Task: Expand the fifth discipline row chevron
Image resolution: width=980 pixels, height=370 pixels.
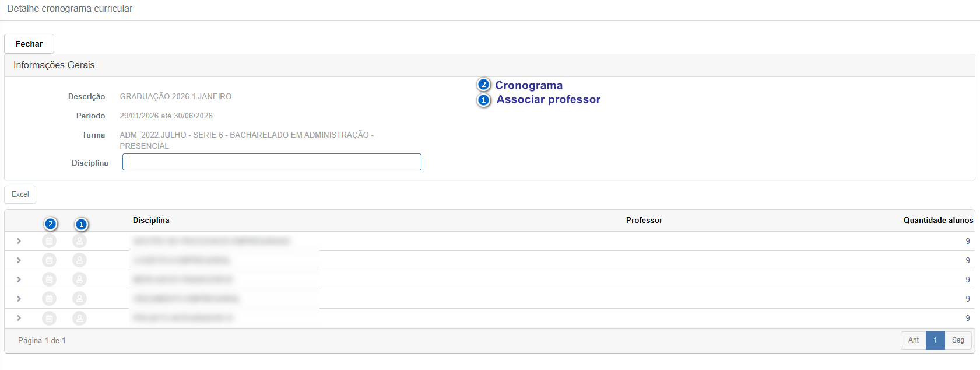Action: (x=19, y=318)
